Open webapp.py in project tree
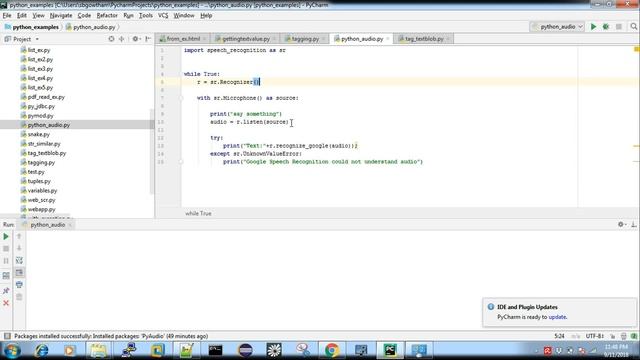This screenshot has height=360, width=640. [x=41, y=209]
